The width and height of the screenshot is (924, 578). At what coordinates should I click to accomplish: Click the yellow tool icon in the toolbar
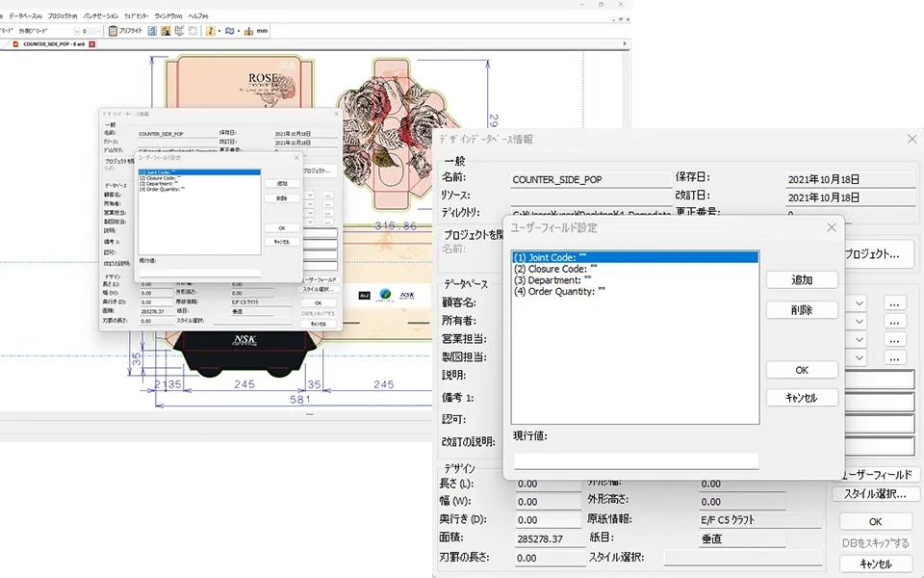pyautogui.click(x=210, y=31)
